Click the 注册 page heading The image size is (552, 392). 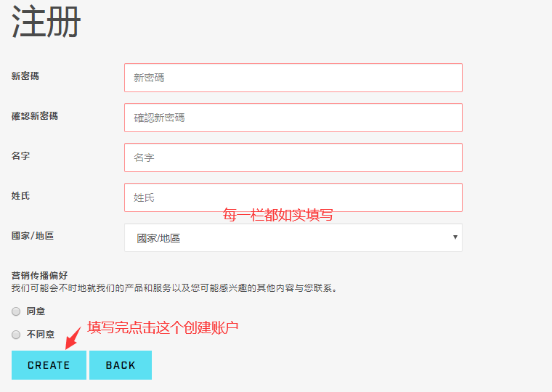coord(46,23)
